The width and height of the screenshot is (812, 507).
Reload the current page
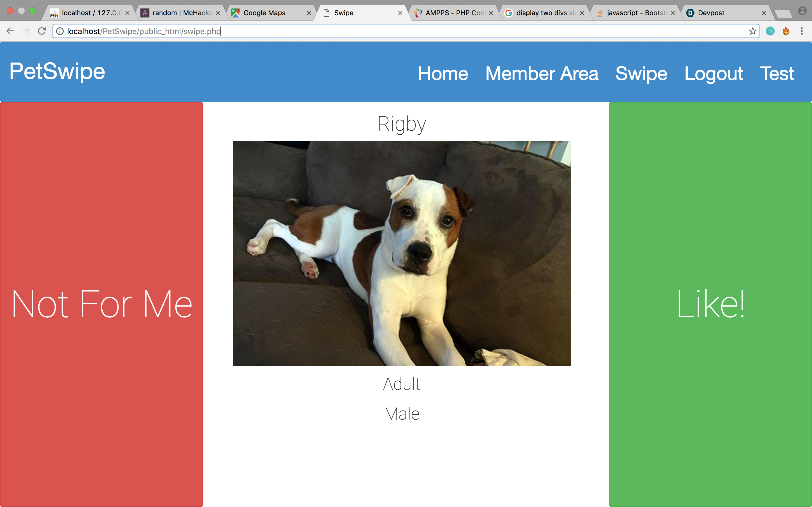(42, 31)
